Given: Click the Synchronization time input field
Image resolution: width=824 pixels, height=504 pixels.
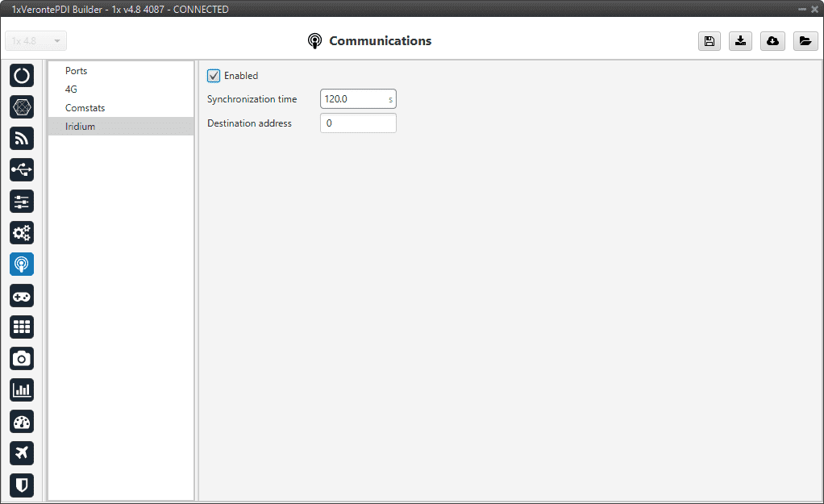Looking at the screenshot, I should pyautogui.click(x=353, y=99).
